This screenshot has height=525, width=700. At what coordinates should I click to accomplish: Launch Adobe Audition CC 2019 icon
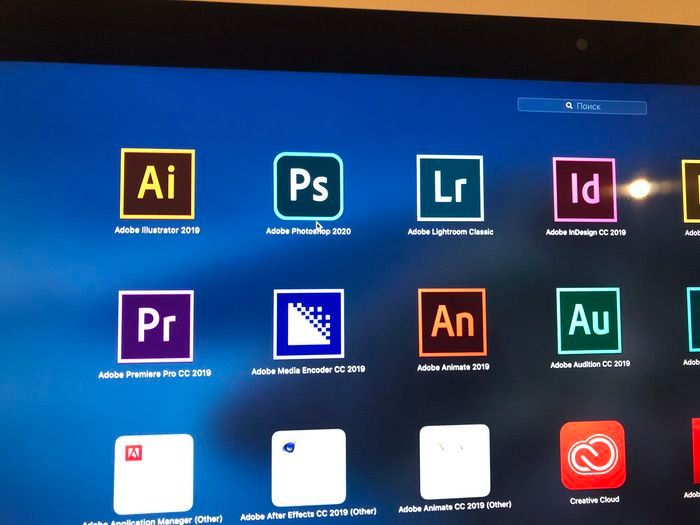tap(589, 321)
